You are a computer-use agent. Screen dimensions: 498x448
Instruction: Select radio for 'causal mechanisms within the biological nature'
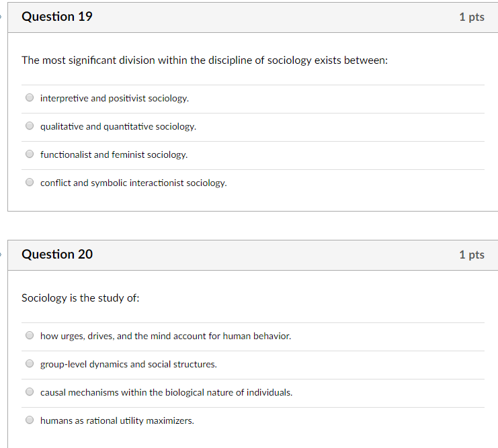click(x=30, y=392)
